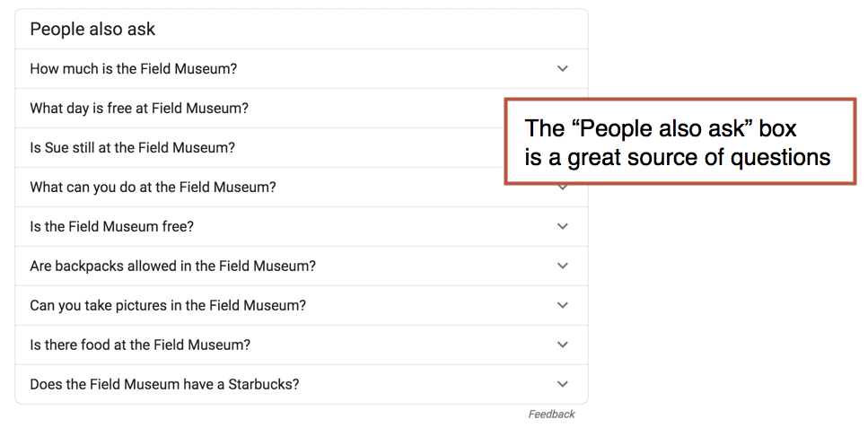Viewport: 868px width, 428px height.
Task: Click the 'People also ask' heading
Action: [92, 29]
